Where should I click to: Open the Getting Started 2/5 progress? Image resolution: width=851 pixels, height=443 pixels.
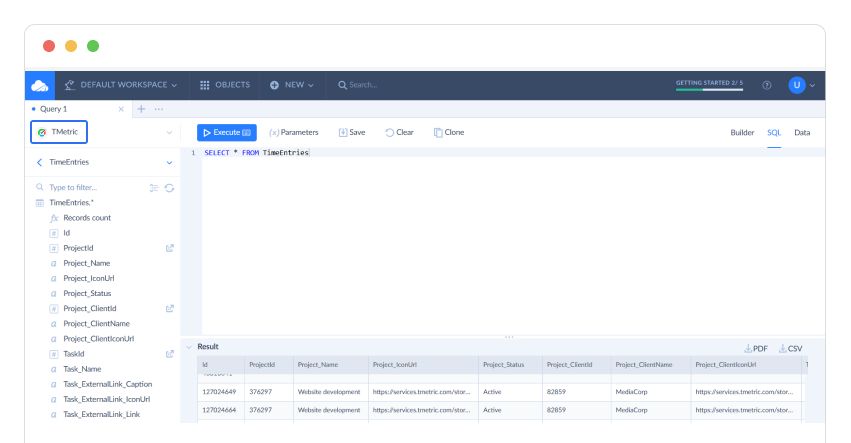click(709, 85)
